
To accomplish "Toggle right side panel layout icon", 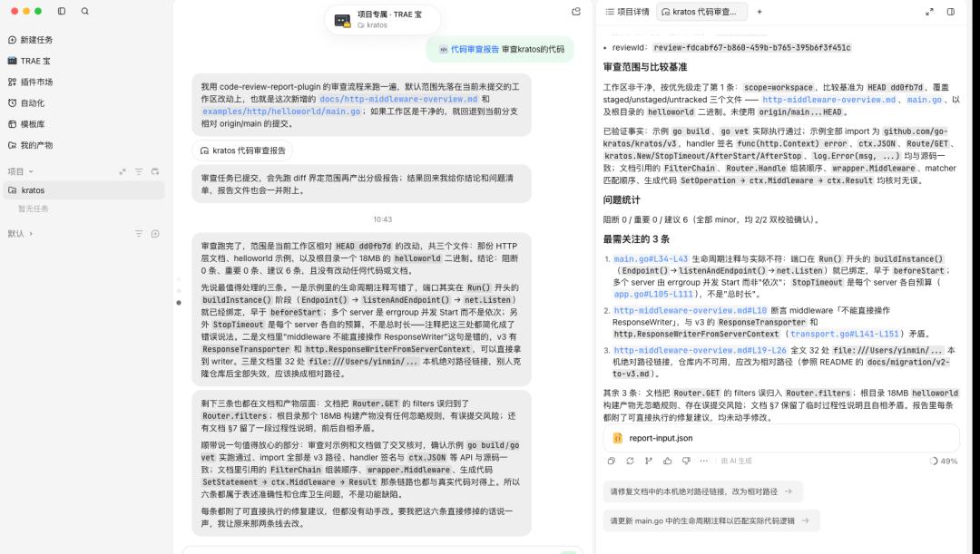I will pyautogui.click(x=951, y=11).
